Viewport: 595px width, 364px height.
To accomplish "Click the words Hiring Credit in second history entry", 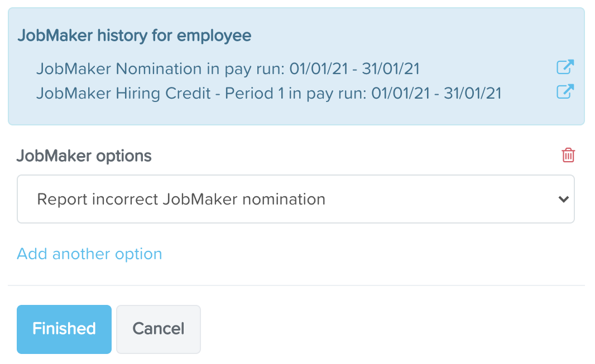I will pos(163,93).
